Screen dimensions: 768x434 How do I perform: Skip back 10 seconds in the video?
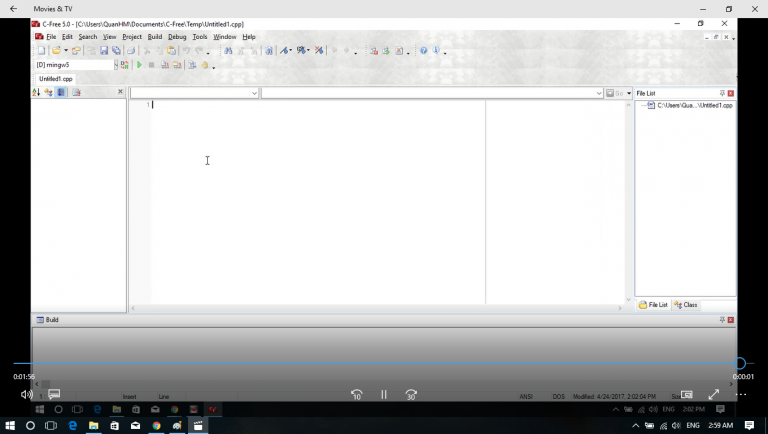(x=357, y=394)
